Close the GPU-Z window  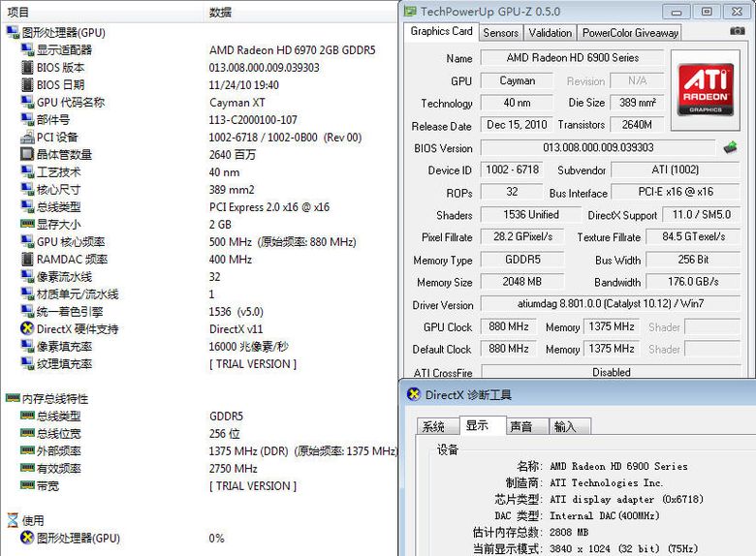coord(737,12)
